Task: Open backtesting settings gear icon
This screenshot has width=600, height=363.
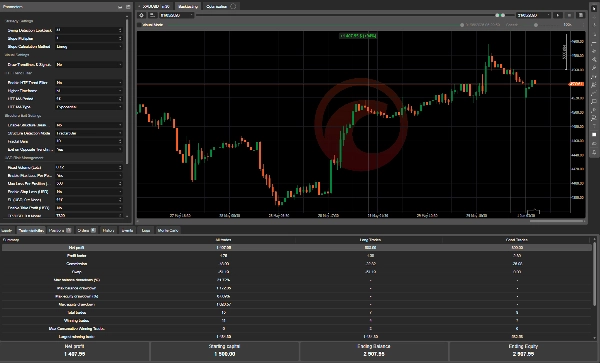Action: click(142, 15)
